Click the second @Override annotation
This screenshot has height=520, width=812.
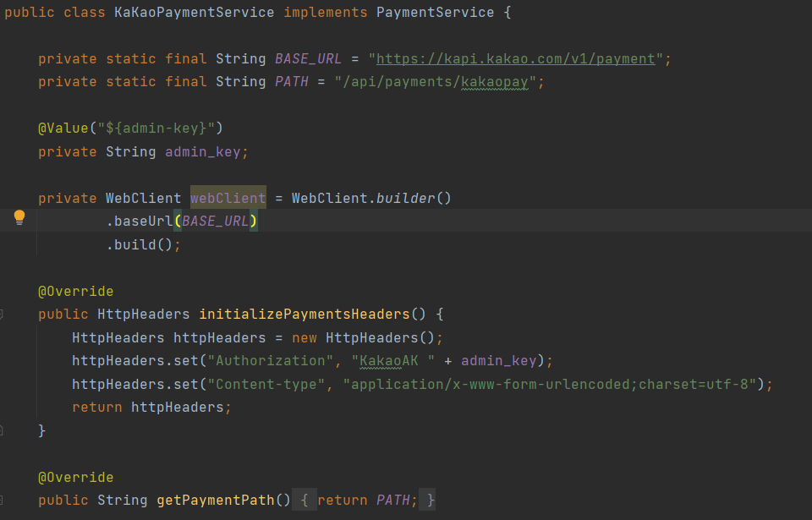click(x=75, y=477)
